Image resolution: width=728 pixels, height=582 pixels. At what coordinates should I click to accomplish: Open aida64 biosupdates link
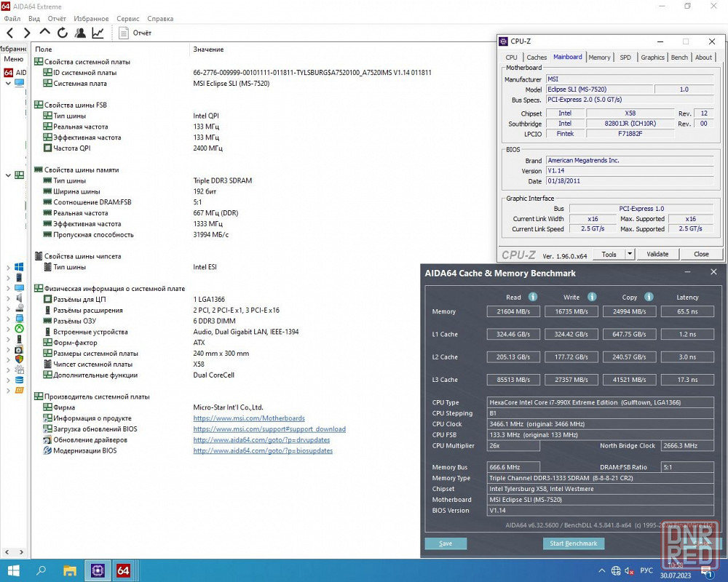coord(263,450)
